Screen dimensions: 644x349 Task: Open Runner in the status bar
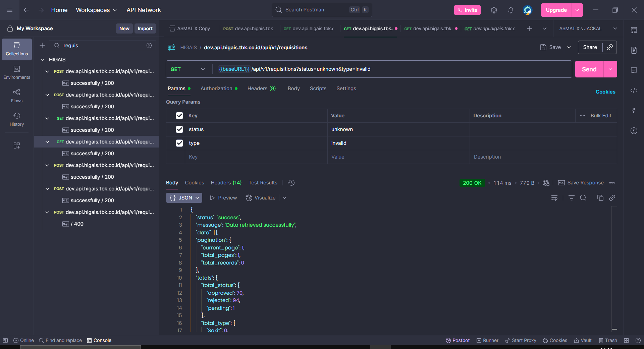click(487, 340)
